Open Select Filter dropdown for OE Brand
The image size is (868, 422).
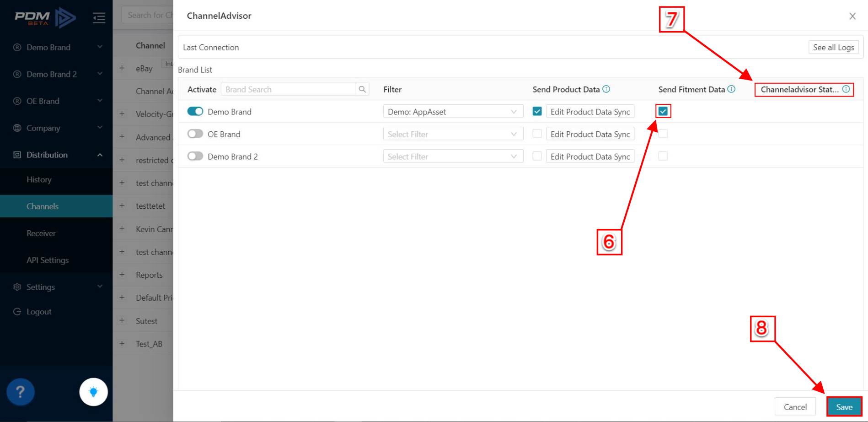pos(453,134)
